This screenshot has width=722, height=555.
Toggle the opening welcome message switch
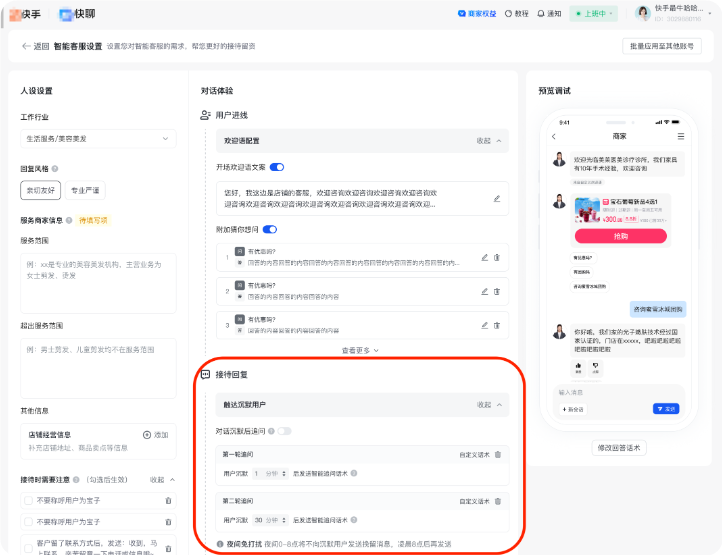(x=277, y=167)
